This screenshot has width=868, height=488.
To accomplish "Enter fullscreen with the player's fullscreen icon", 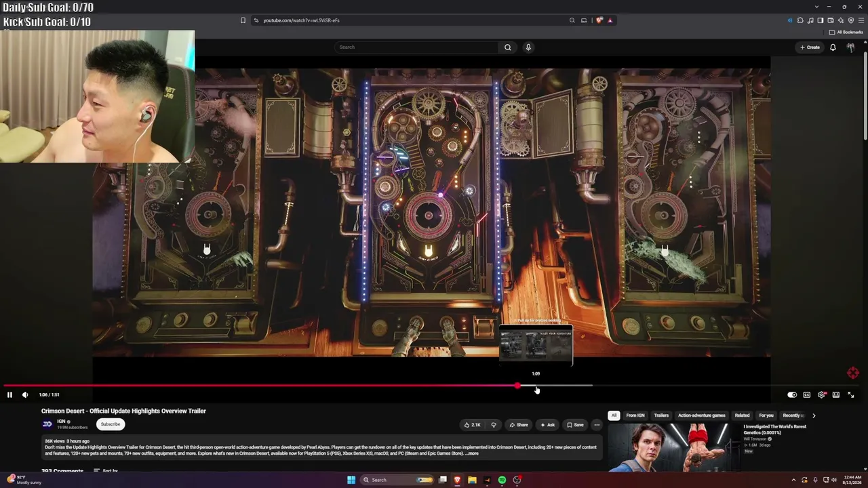I will pyautogui.click(x=851, y=394).
